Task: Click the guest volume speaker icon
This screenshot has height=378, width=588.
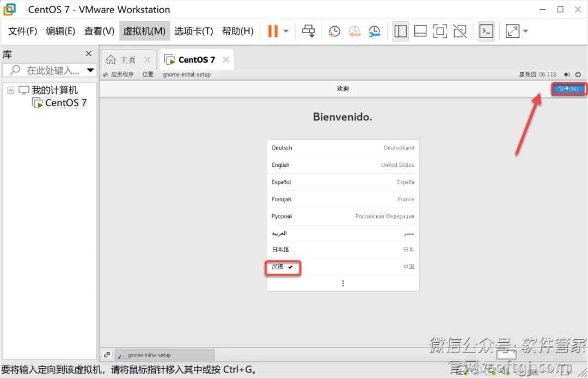Action: point(567,74)
